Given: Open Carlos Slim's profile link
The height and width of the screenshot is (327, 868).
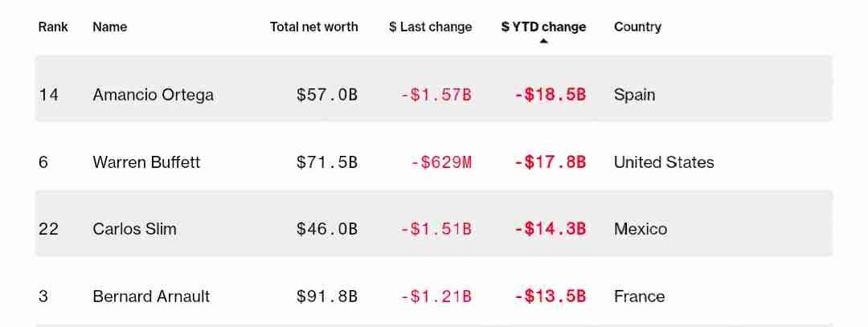Looking at the screenshot, I should [x=134, y=229].
